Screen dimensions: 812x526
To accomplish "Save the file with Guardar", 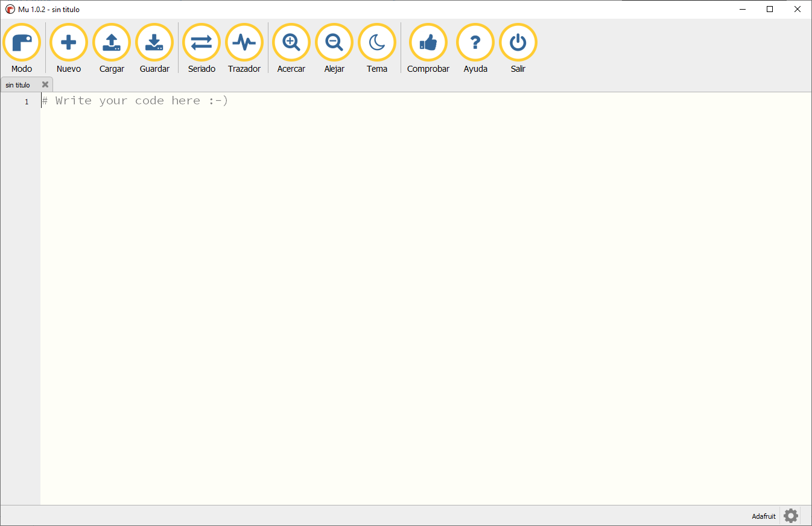I will pyautogui.click(x=154, y=48).
